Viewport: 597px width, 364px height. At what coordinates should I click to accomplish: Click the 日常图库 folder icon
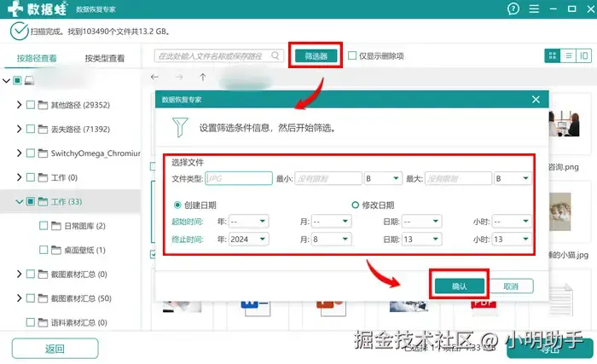(56, 226)
